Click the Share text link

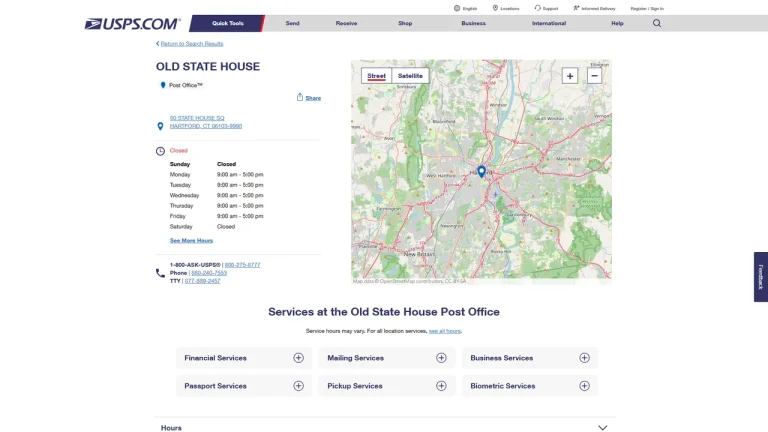coord(313,98)
